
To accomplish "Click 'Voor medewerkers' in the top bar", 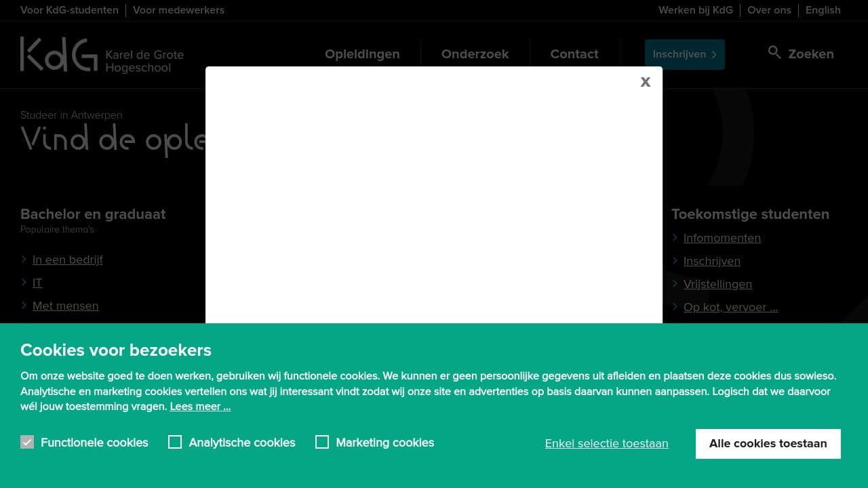I will [x=178, y=10].
